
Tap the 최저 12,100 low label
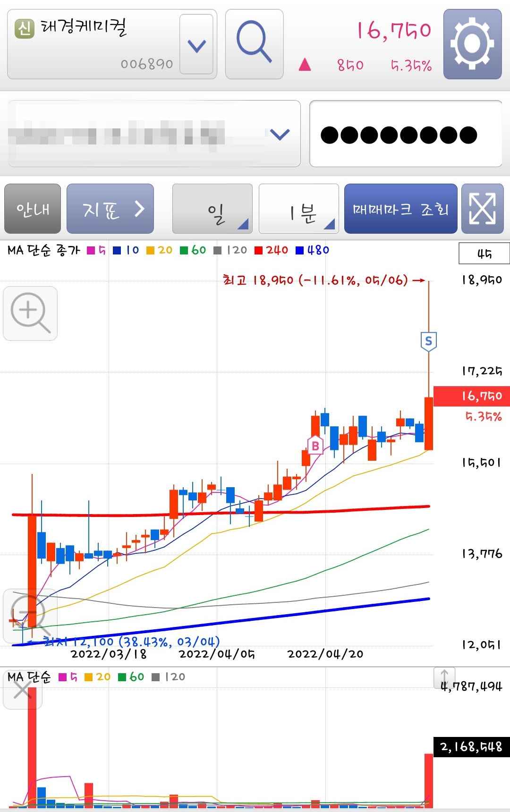(x=131, y=641)
